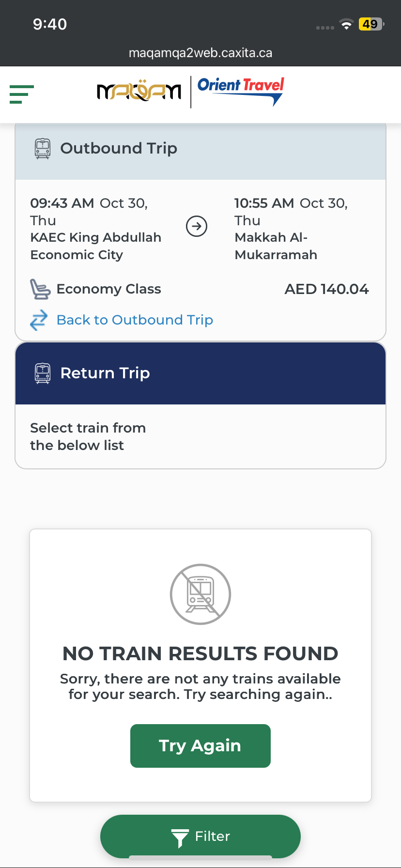Tap the Maqam logo
401x868 pixels.
pos(139,91)
